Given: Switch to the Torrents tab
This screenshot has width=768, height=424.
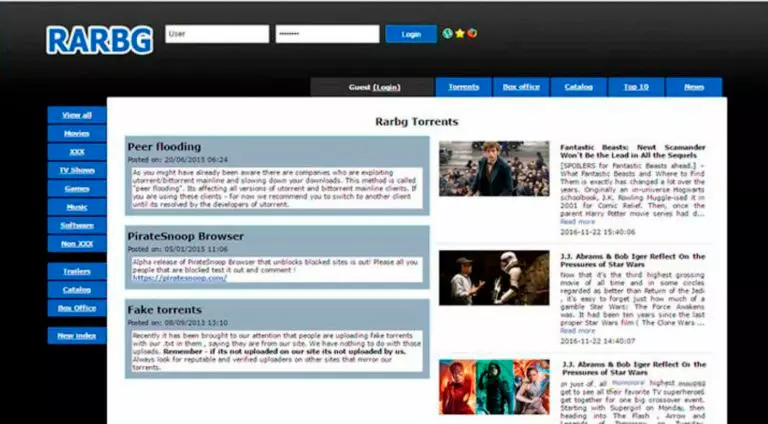Looking at the screenshot, I should coord(463,87).
